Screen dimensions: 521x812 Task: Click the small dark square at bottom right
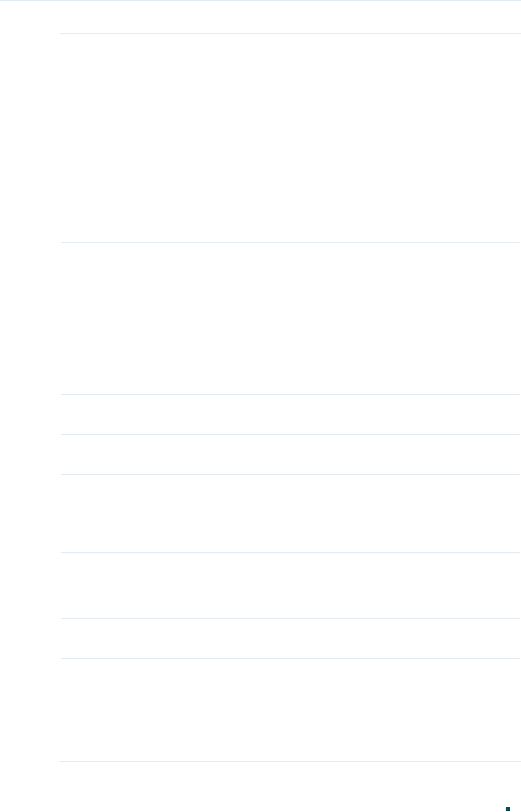tap(508, 809)
